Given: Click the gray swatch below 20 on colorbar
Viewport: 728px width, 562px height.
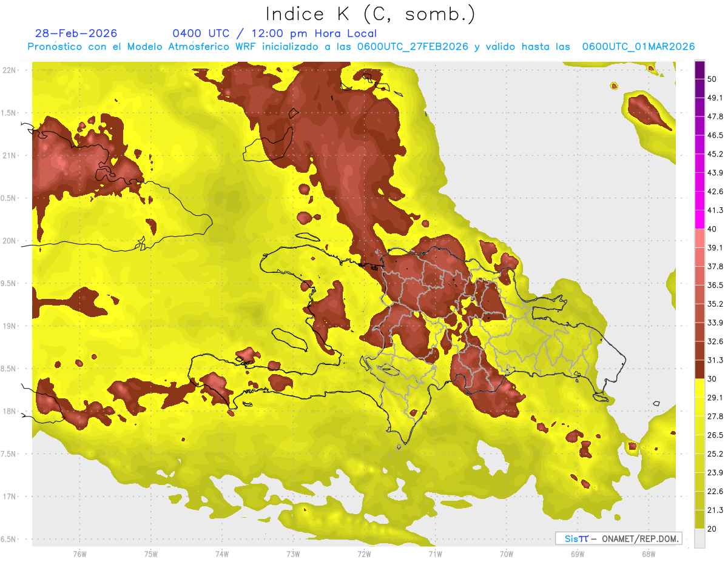Looking at the screenshot, I should point(699,538).
